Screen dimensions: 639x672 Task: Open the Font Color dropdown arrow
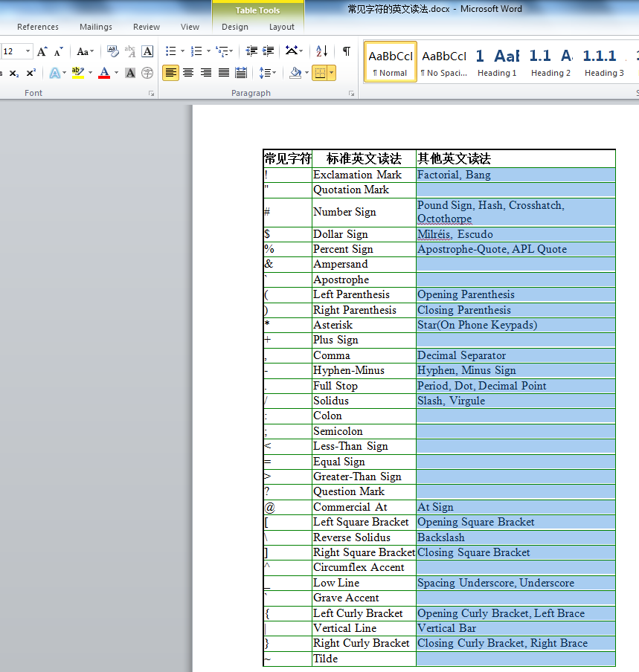click(116, 73)
